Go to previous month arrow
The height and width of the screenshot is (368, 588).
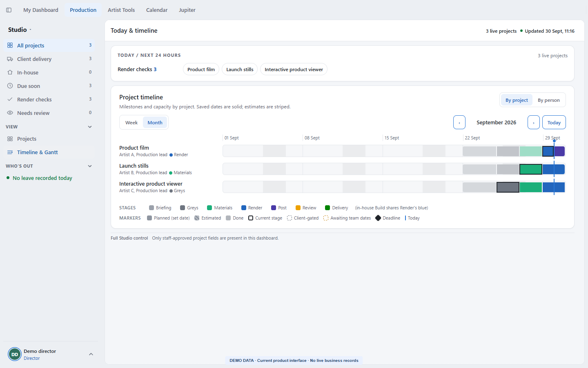459,122
